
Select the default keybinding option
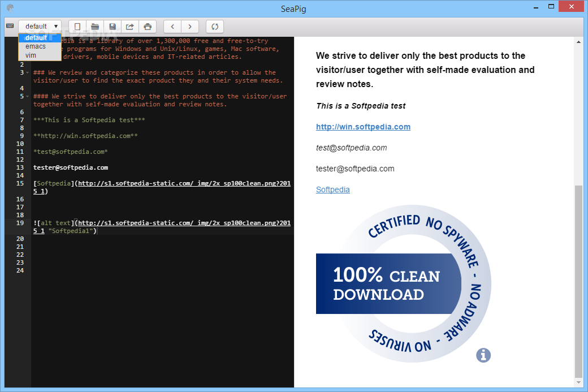point(40,38)
